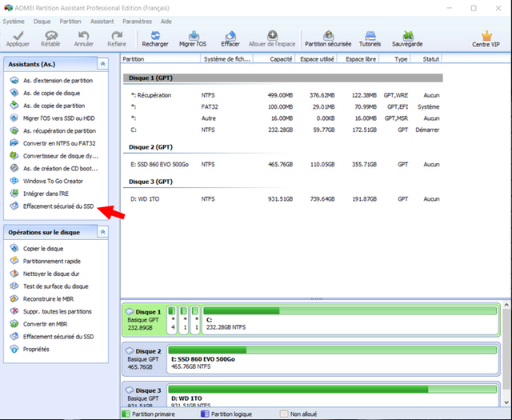Click the Espace libre column header
512x420 pixels.
(358, 58)
